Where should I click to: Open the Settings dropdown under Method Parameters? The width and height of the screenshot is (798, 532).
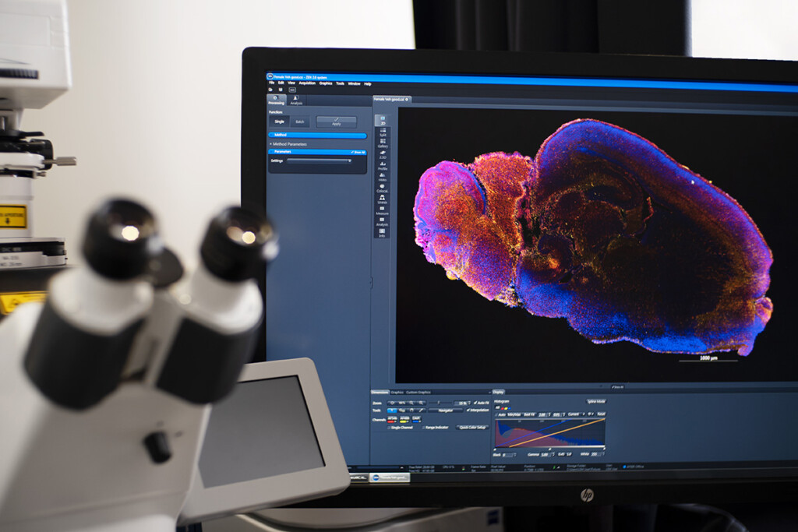[350, 160]
